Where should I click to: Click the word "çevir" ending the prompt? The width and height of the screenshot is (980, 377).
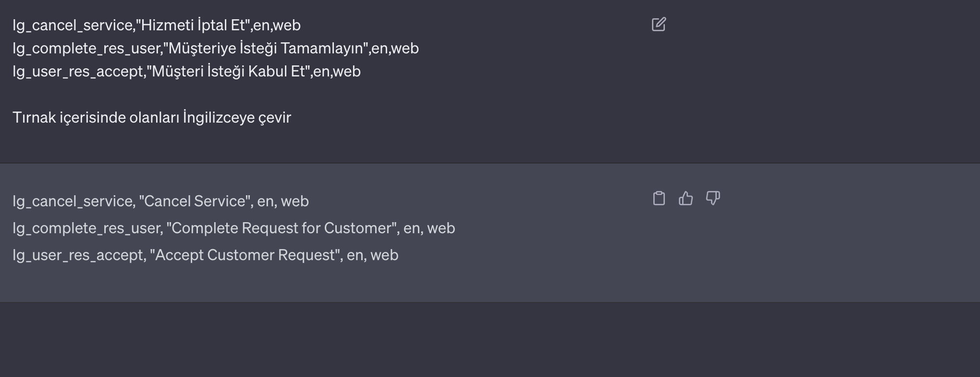(x=275, y=117)
